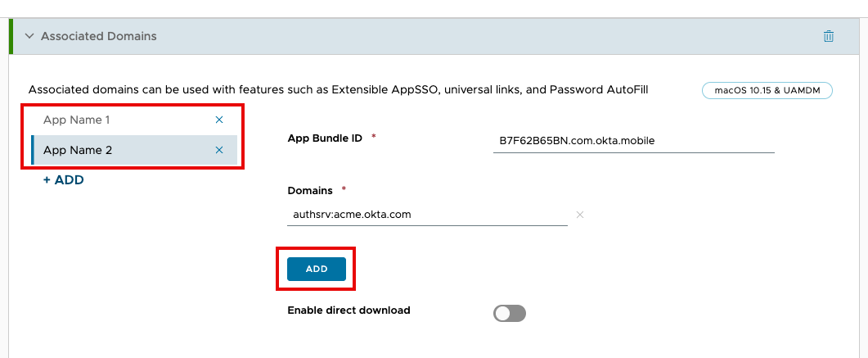This screenshot has height=358, width=868.
Task: Click the macOS 10.15 & UAMDM badge
Action: pos(767,90)
